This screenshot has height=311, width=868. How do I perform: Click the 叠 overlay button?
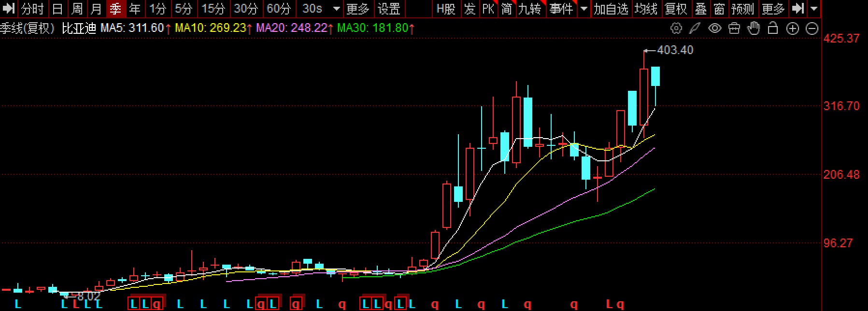coord(700,9)
